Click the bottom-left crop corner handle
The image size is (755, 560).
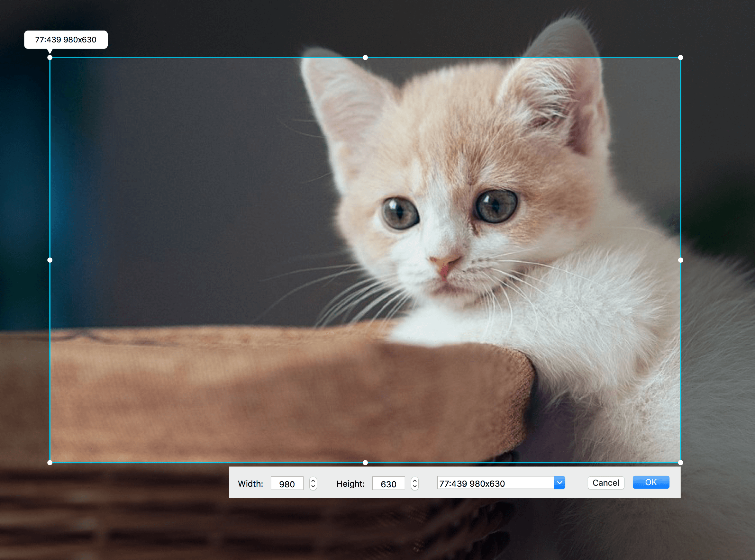click(50, 462)
